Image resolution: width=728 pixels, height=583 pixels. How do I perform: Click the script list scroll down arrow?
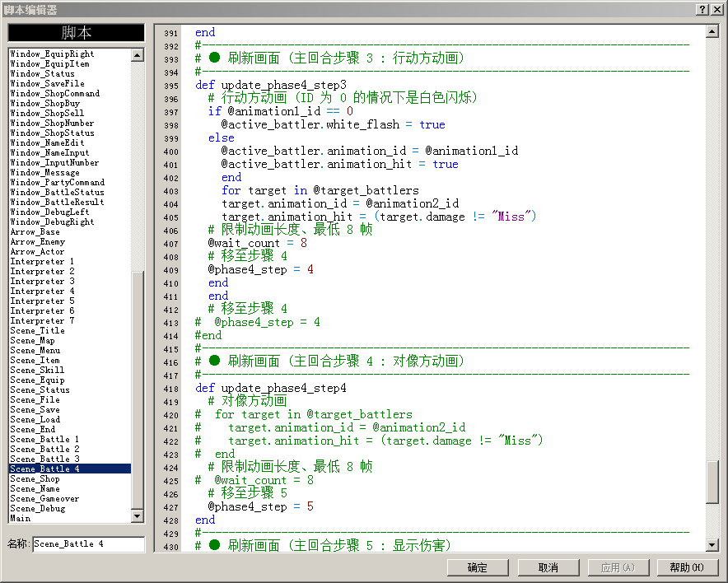pos(137,516)
